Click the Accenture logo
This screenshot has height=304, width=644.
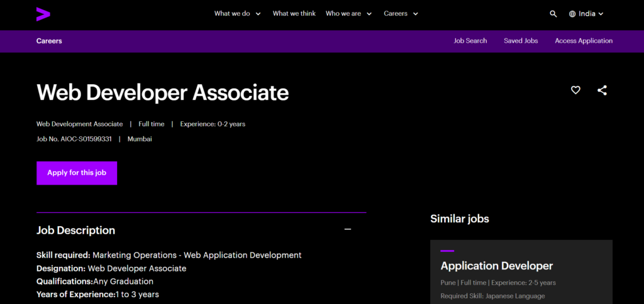pos(43,14)
